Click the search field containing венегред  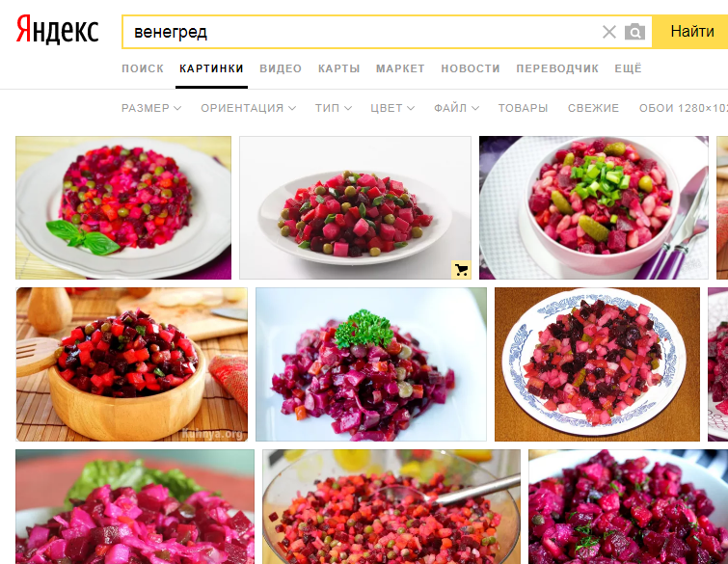(363, 32)
